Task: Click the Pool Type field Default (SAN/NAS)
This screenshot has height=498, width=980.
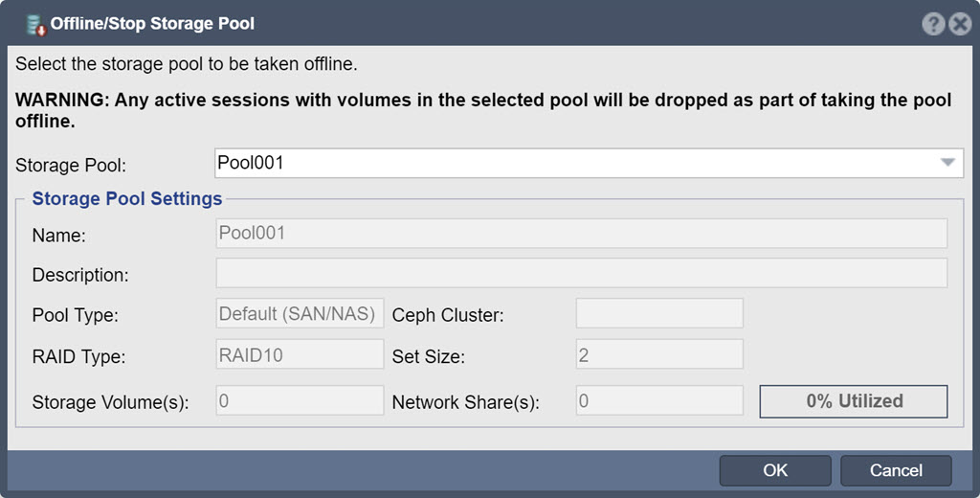Action: click(300, 313)
